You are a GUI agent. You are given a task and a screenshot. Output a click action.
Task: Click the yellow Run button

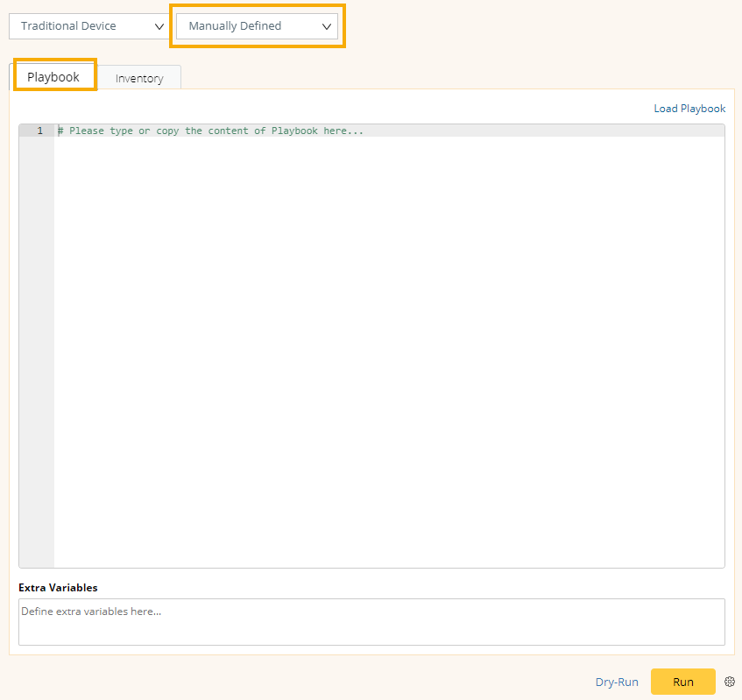(x=682, y=682)
